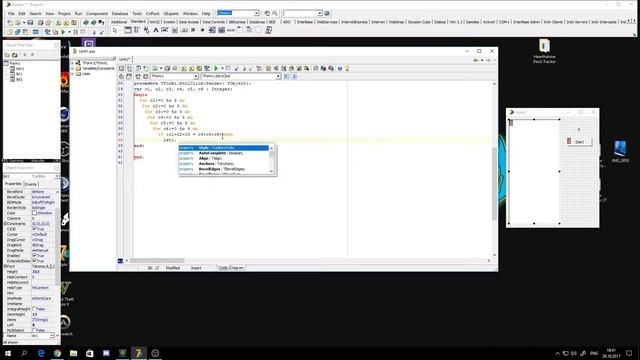The image size is (640, 360).
Task: Click first icon in Object TreeView toolbar
Action: point(7,55)
